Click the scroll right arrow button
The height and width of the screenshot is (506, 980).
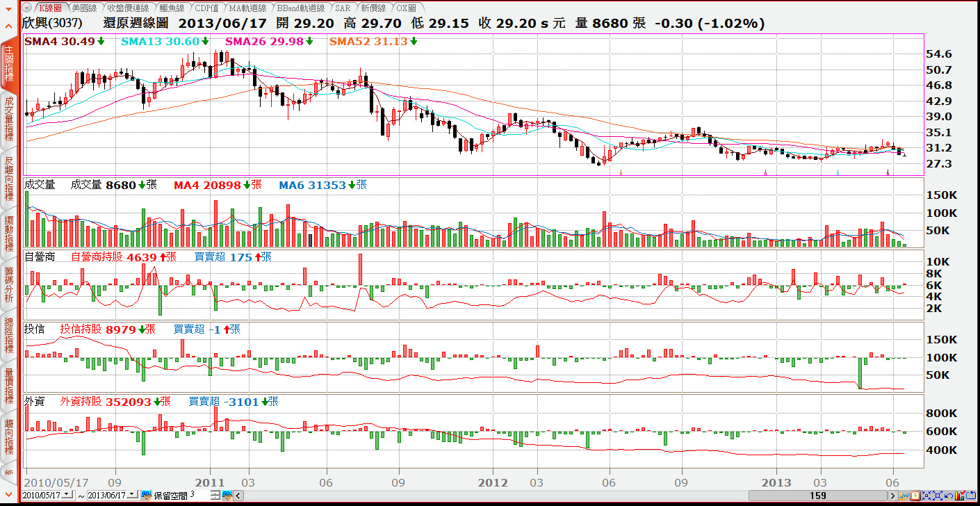point(893,496)
